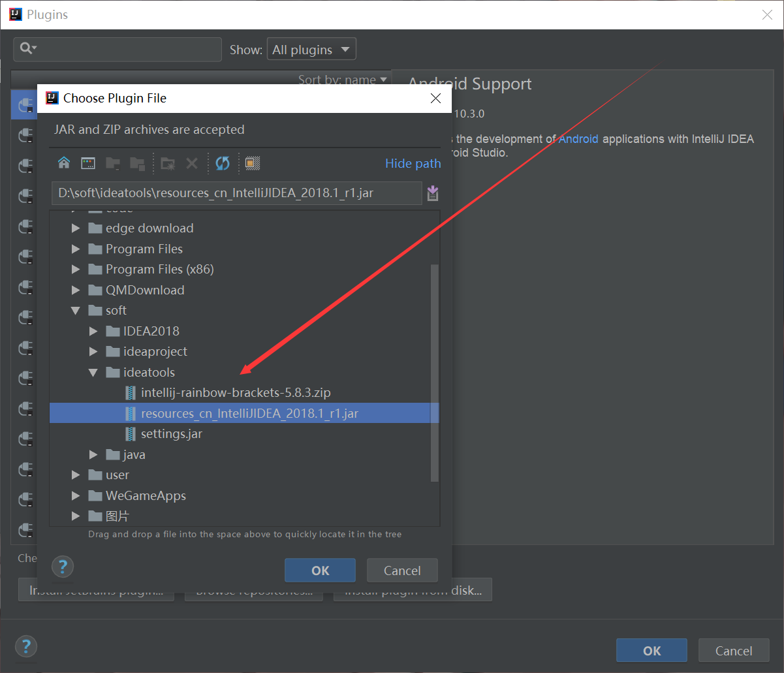784x673 pixels.
Task: Collapse the soft folder
Action: point(76,310)
